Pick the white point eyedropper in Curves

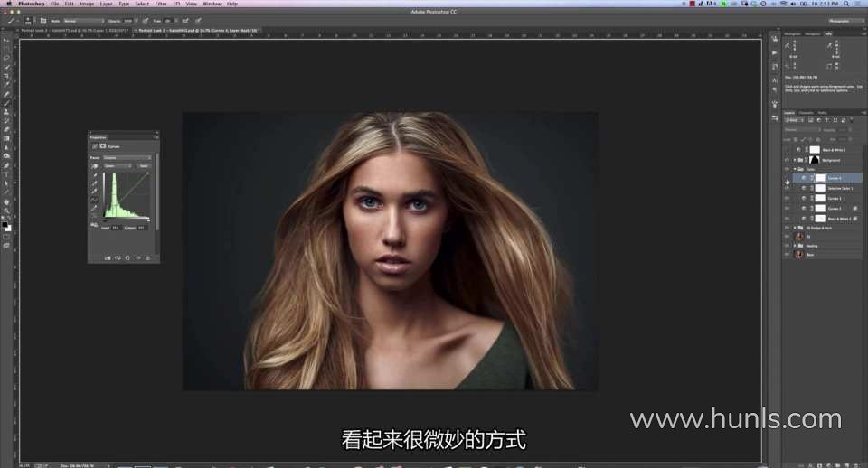pyautogui.click(x=95, y=191)
